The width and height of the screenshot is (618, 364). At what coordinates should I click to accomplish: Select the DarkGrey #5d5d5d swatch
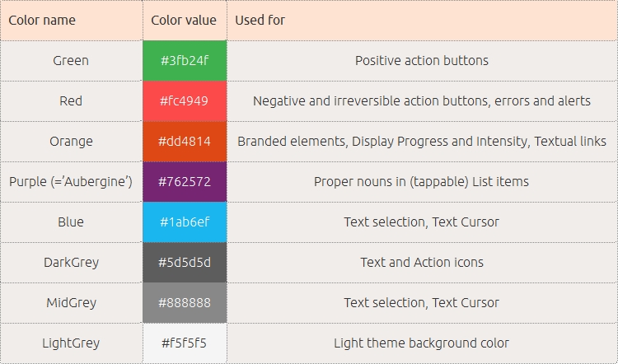tap(185, 263)
